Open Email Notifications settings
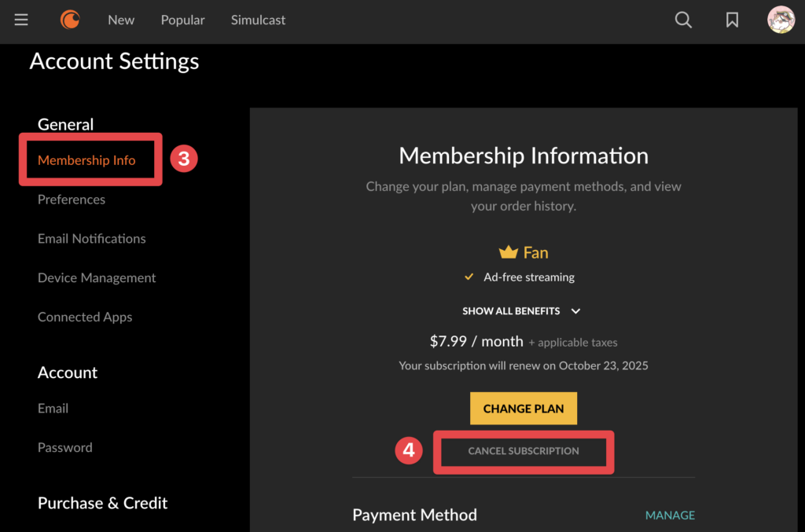This screenshot has height=532, width=805. tap(91, 238)
